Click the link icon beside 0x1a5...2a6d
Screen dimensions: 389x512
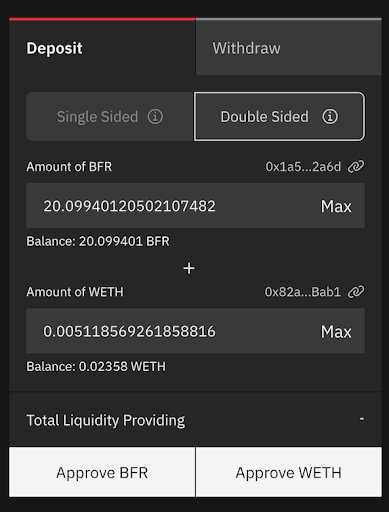point(356,166)
